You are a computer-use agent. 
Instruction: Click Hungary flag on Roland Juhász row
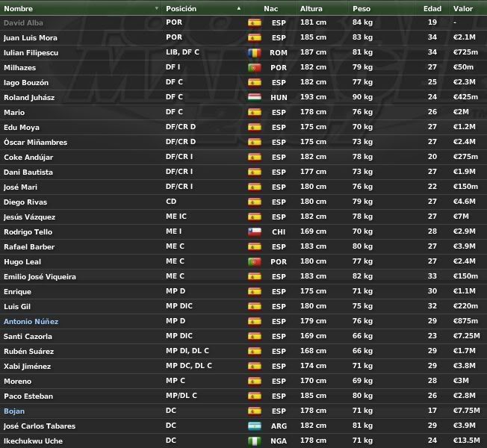coord(255,98)
